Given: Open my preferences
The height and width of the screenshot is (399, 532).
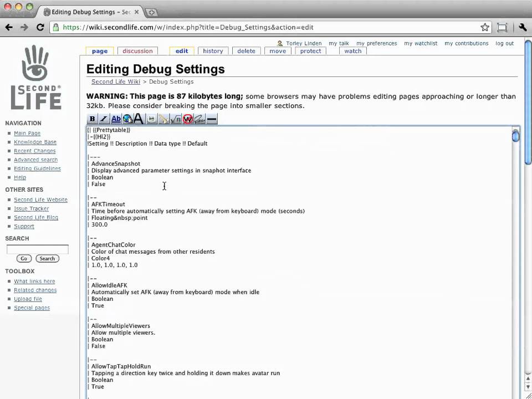Looking at the screenshot, I should [377, 43].
